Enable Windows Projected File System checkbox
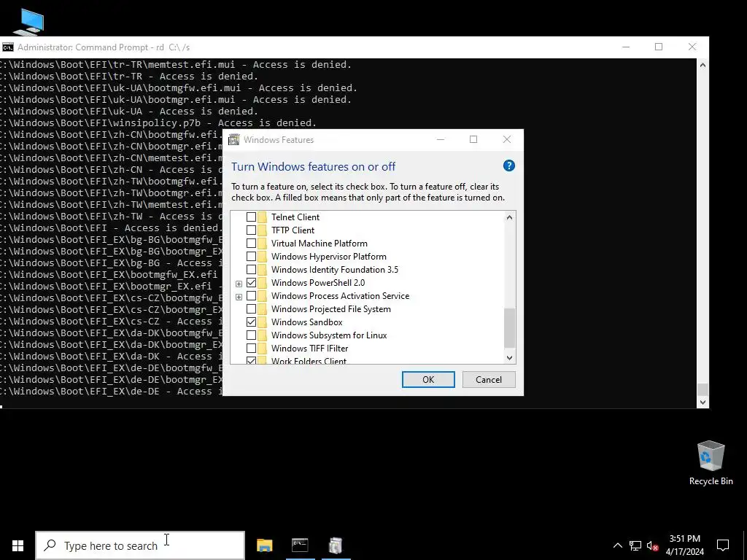 pyautogui.click(x=251, y=309)
